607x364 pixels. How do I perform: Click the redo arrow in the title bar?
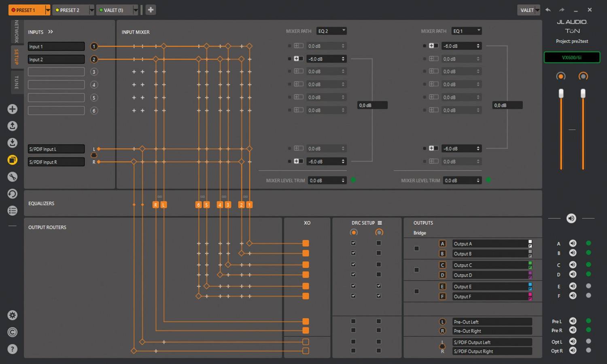pos(562,10)
